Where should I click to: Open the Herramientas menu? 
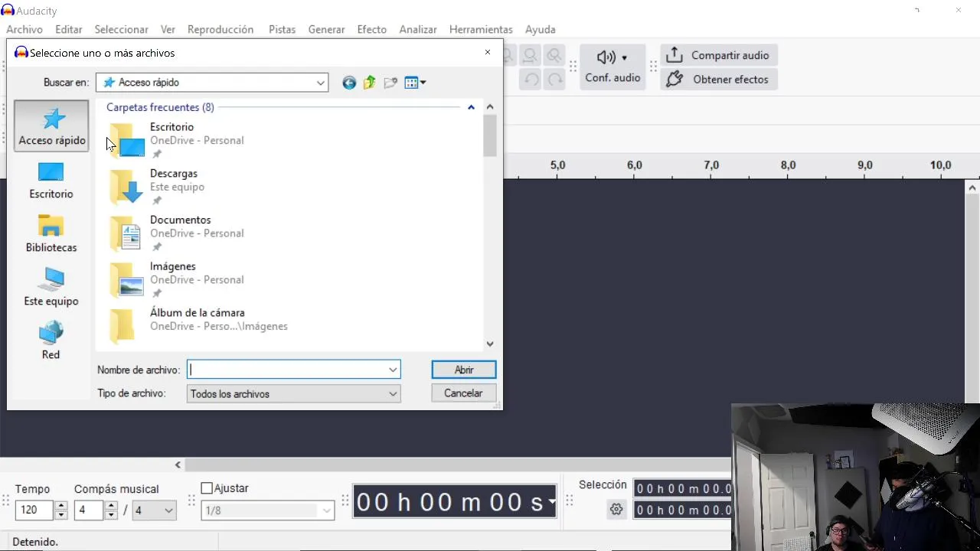[x=481, y=29]
